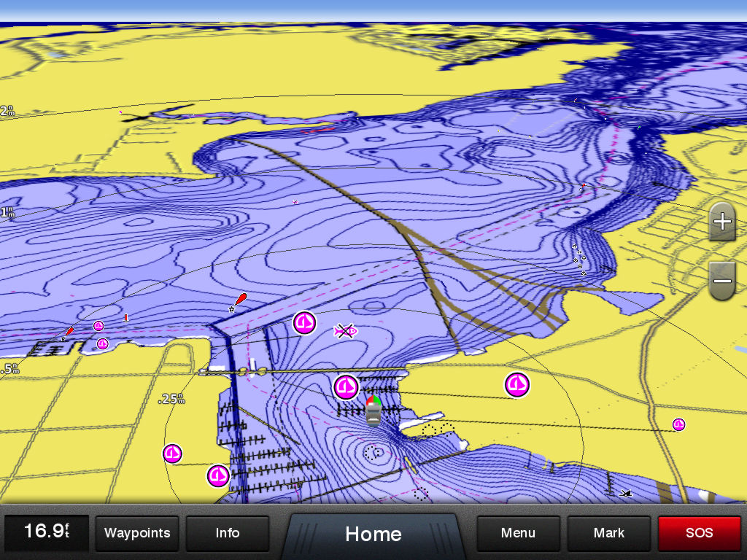Viewport: 747px width, 560px height.
Task: Tap the Info button
Action: [x=228, y=533]
